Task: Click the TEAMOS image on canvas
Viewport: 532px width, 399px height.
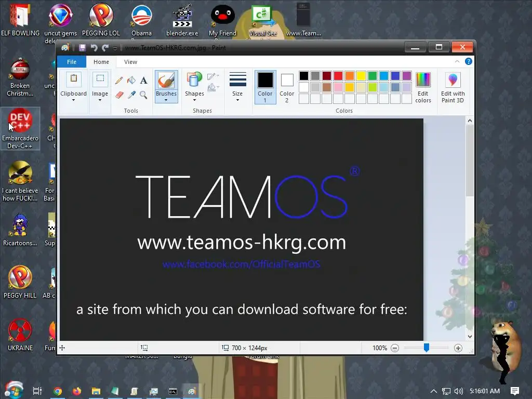Action: click(242, 229)
